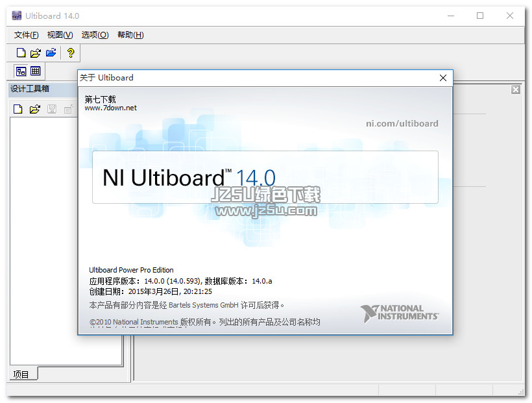The image size is (532, 403).
Task: Click Open project icon in 设计工具箱 panel
Action: click(34, 109)
